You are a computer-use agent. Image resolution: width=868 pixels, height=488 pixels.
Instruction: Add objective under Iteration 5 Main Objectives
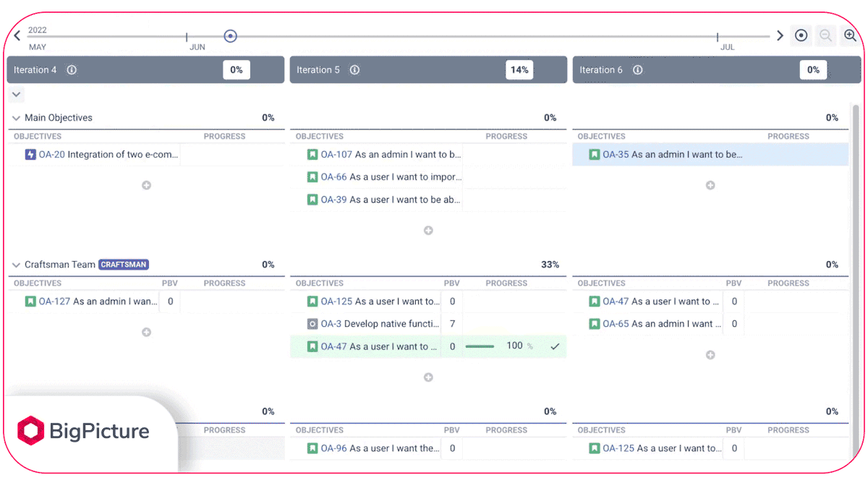(428, 231)
